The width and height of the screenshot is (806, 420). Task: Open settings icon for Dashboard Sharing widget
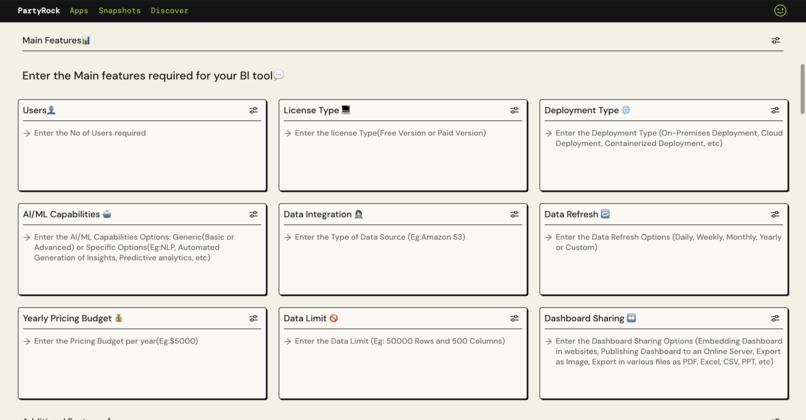(775, 318)
